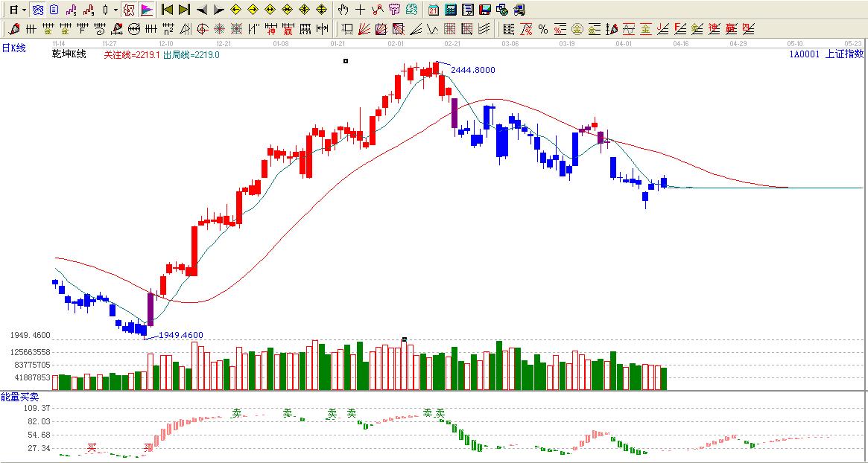Click the floppy disk save icon
Viewport: 868px width, 463px height.
coord(484,10)
